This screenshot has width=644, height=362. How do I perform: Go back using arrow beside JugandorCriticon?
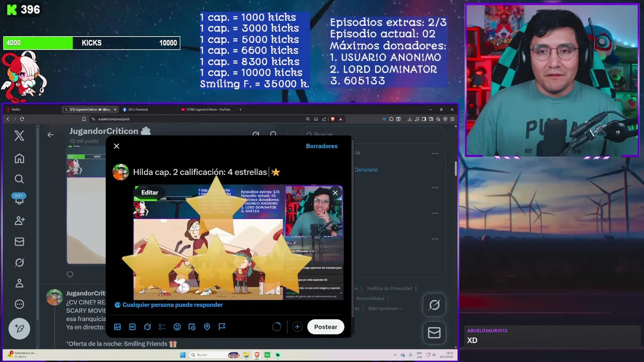coord(50,134)
